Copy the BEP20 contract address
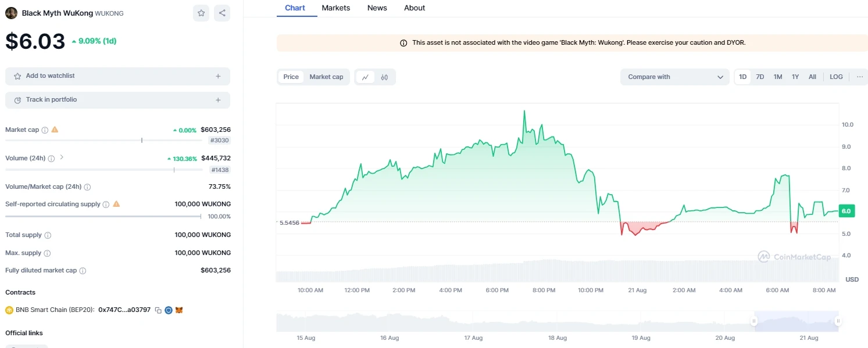This screenshot has width=868, height=348. coord(158,310)
